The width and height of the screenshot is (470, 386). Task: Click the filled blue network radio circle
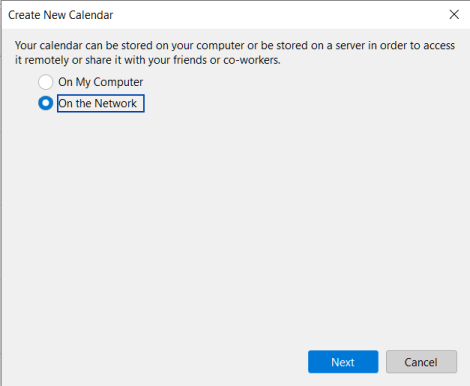point(46,103)
